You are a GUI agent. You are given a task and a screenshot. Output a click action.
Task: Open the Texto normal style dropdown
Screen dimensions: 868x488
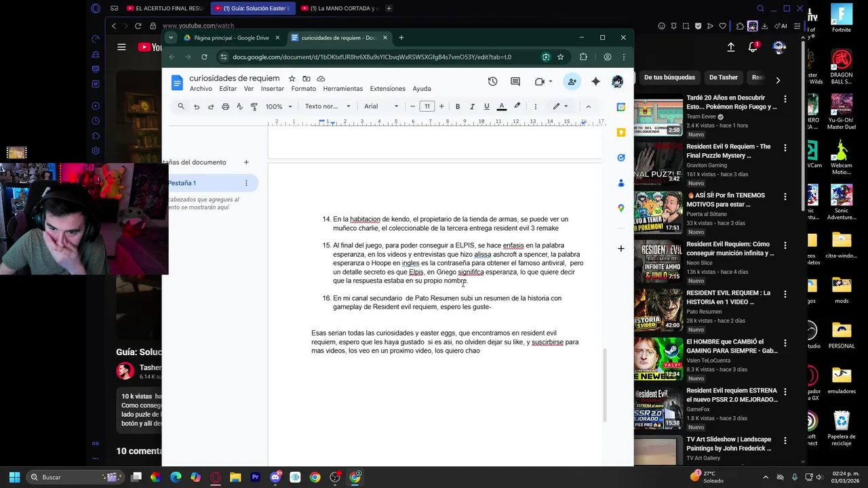(x=328, y=106)
